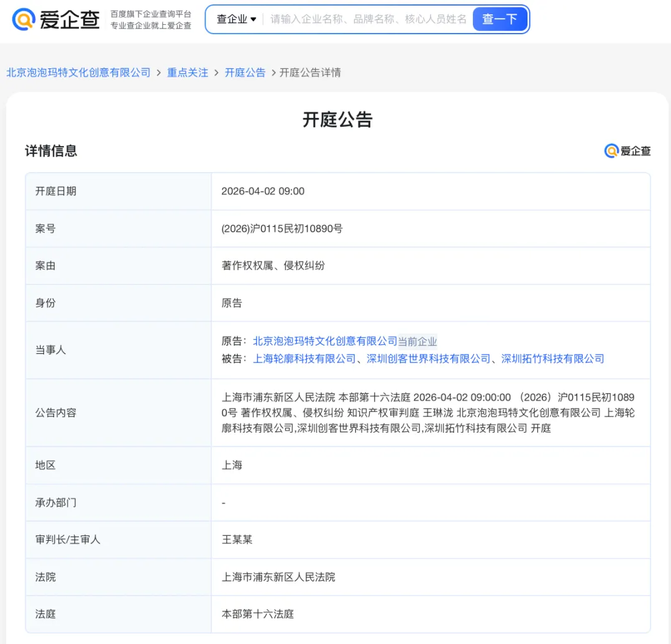Click the 详情信息 section heading
This screenshot has width=671, height=644.
51,151
